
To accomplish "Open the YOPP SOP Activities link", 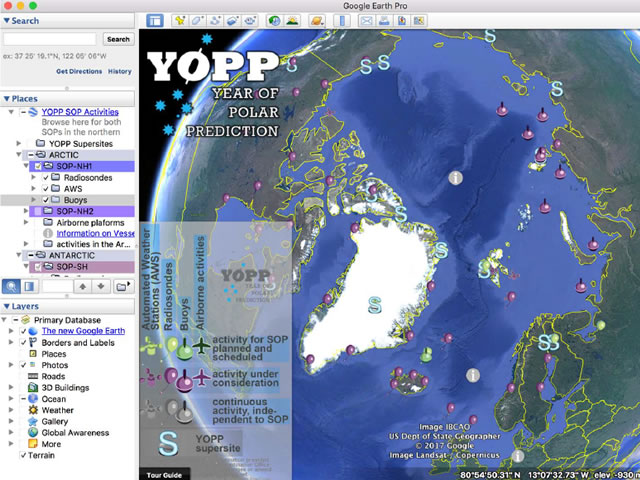I will pos(80,112).
